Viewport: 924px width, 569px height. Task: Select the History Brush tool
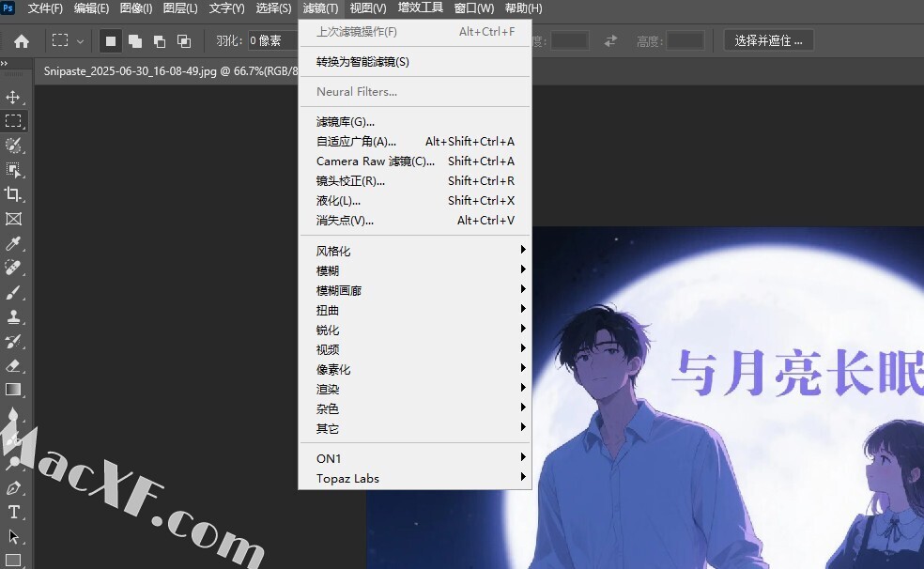coord(13,341)
